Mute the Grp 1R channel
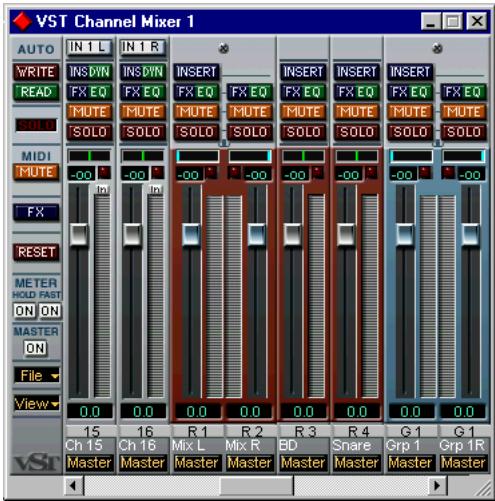The width and height of the screenshot is (495, 501). (x=464, y=112)
